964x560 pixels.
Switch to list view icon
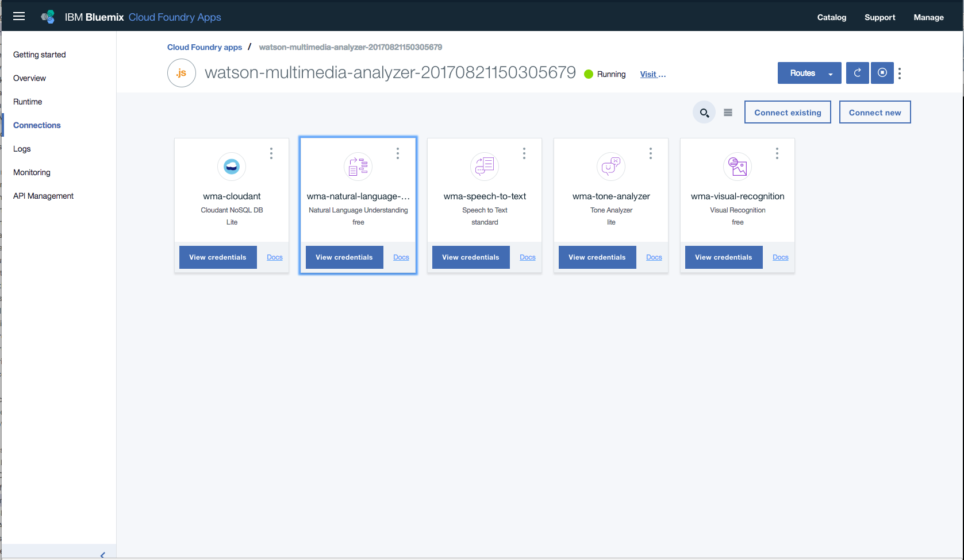tap(728, 113)
